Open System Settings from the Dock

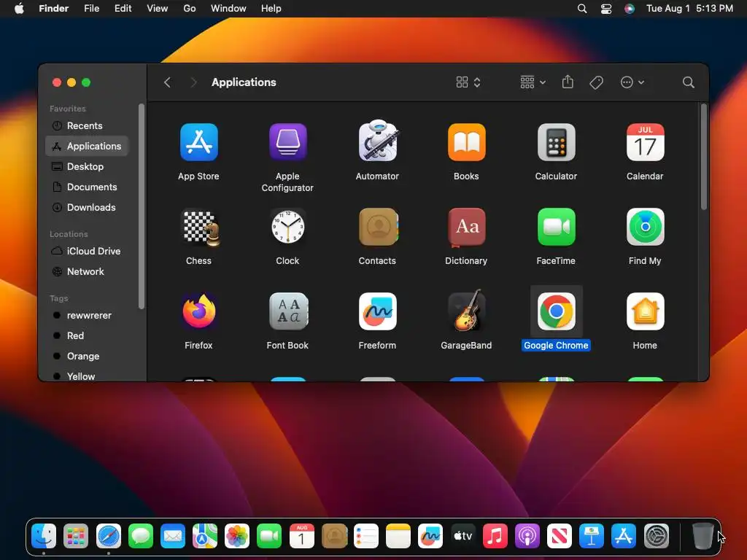657,536
